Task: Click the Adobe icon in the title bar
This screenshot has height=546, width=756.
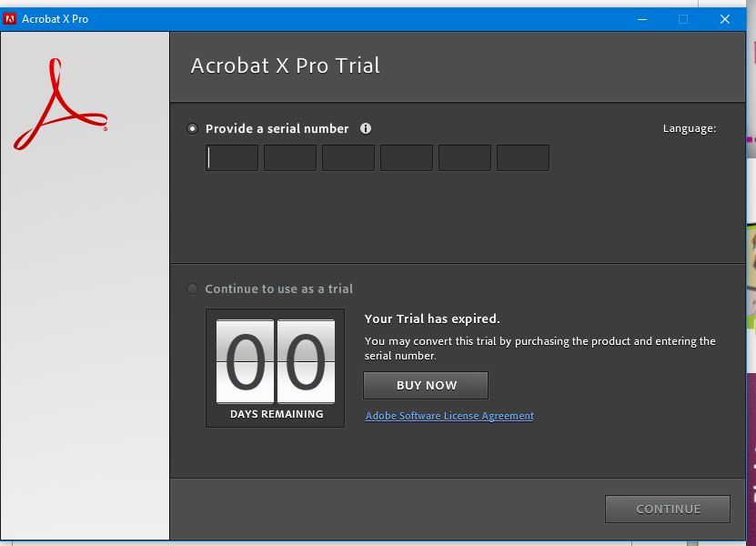Action: click(11, 18)
